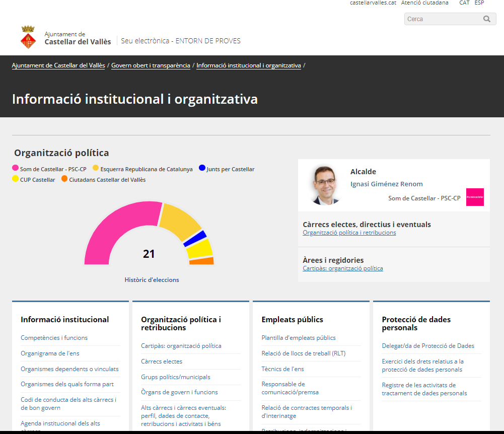
Task: Click the search magnifier icon
Action: tap(486, 19)
